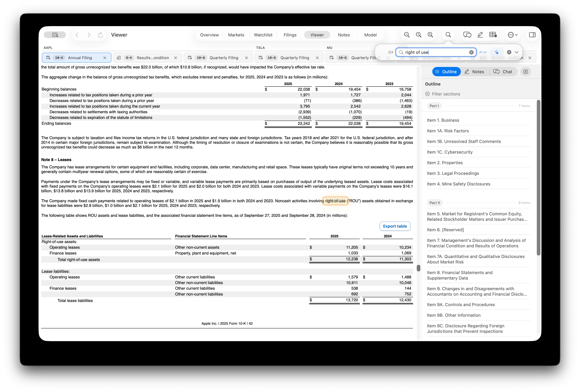Image resolution: width=580 pixels, height=392 pixels.
Task: Toggle the right sidebar panel icon
Action: tap(532, 35)
